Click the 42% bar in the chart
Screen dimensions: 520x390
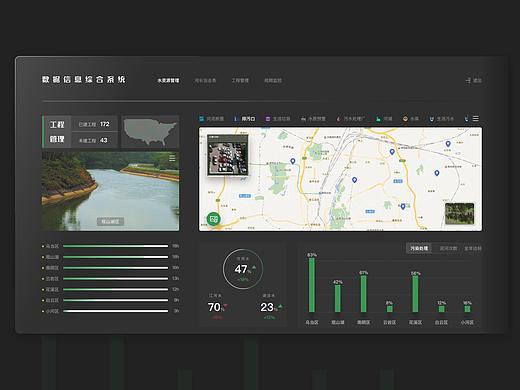coord(338,298)
